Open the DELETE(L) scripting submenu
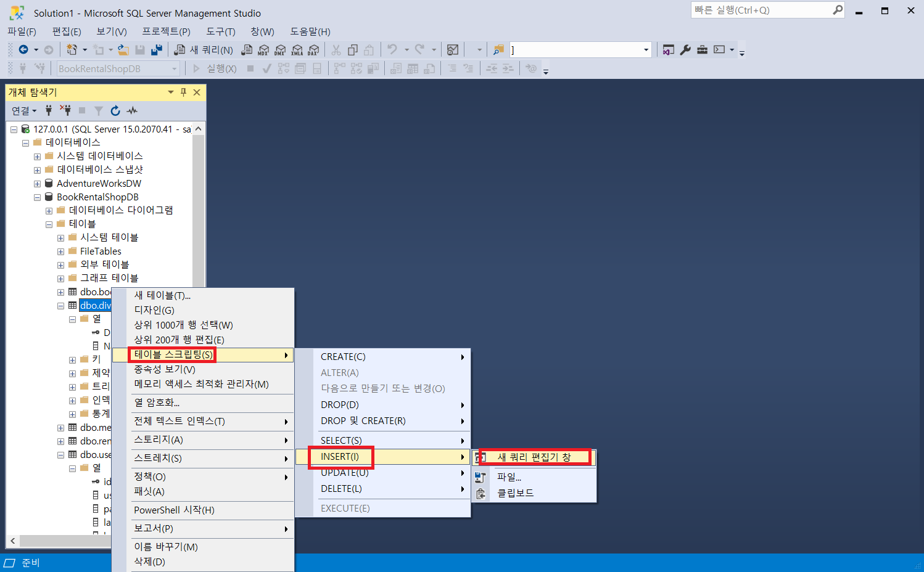This screenshot has height=572, width=924. click(382, 489)
